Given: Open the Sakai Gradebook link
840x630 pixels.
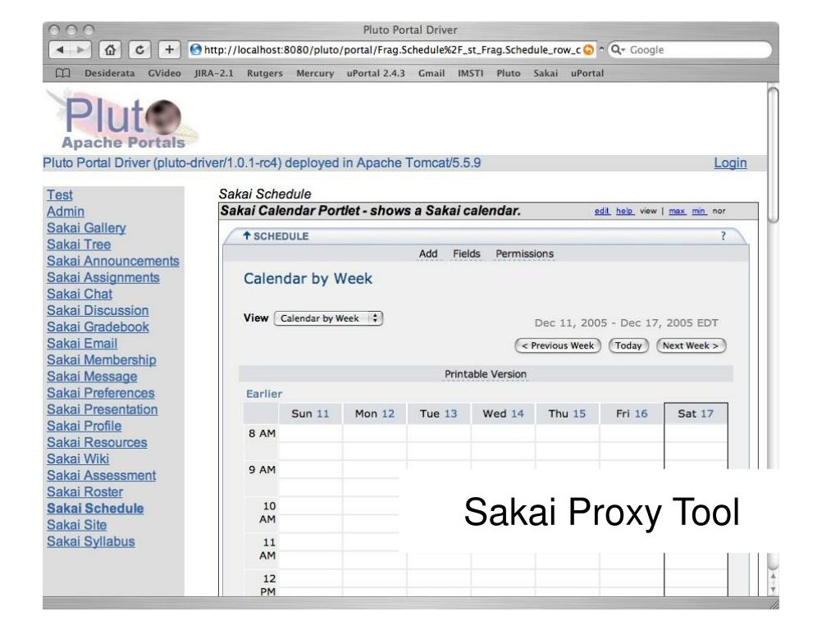Looking at the screenshot, I should tap(98, 327).
